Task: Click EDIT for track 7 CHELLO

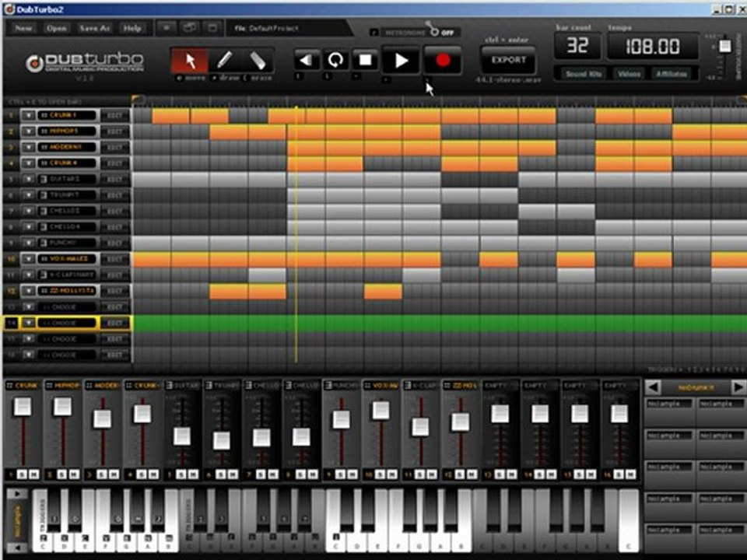Action: point(115,211)
